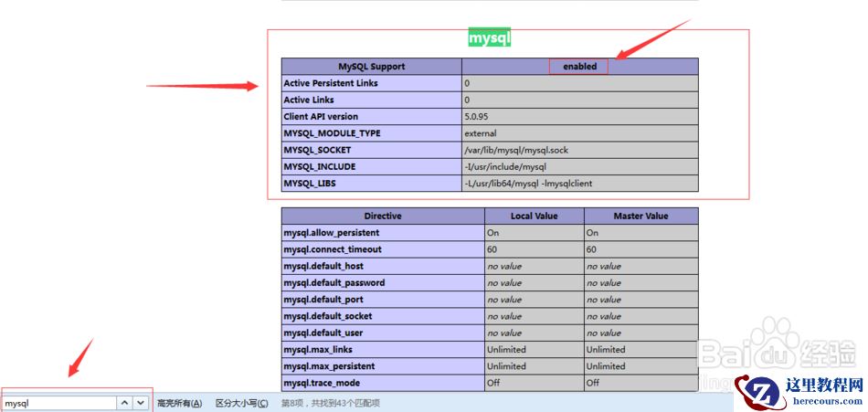The image size is (868, 412).
Task: Click the highlighted mysql section heading
Action: pyautogui.click(x=490, y=38)
